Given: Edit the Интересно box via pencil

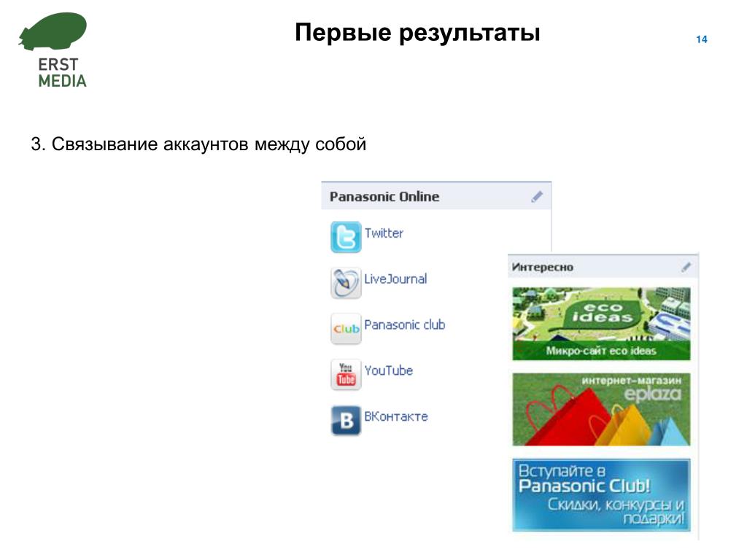Looking at the screenshot, I should [686, 267].
